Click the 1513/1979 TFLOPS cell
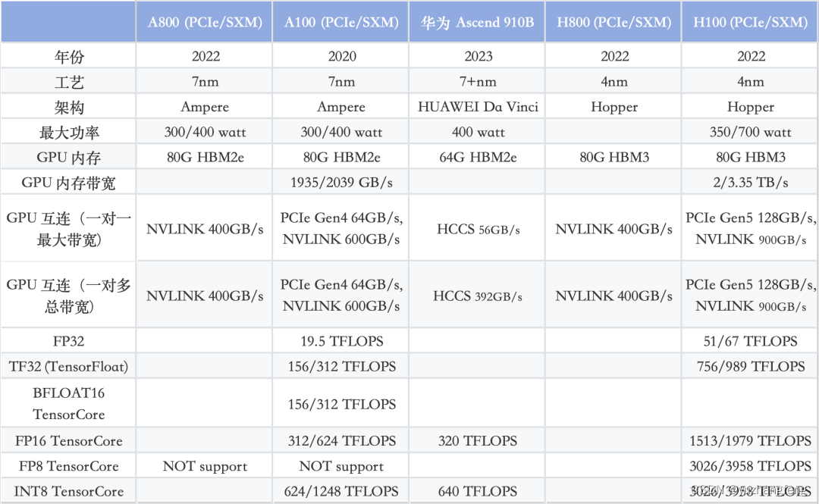This screenshot has width=819, height=504. tap(750, 441)
